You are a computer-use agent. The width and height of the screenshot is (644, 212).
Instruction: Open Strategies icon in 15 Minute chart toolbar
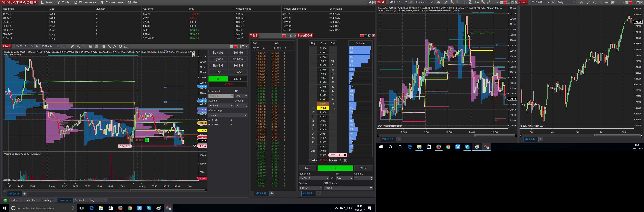[115, 46]
